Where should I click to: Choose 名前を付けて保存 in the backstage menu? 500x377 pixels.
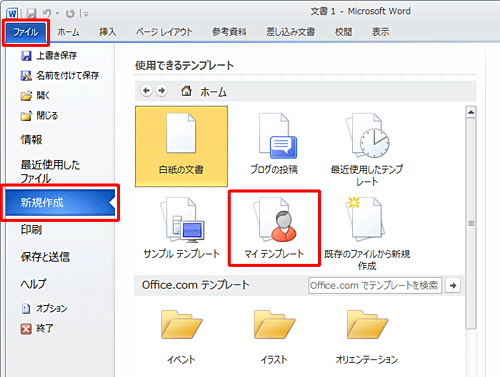pyautogui.click(x=60, y=75)
